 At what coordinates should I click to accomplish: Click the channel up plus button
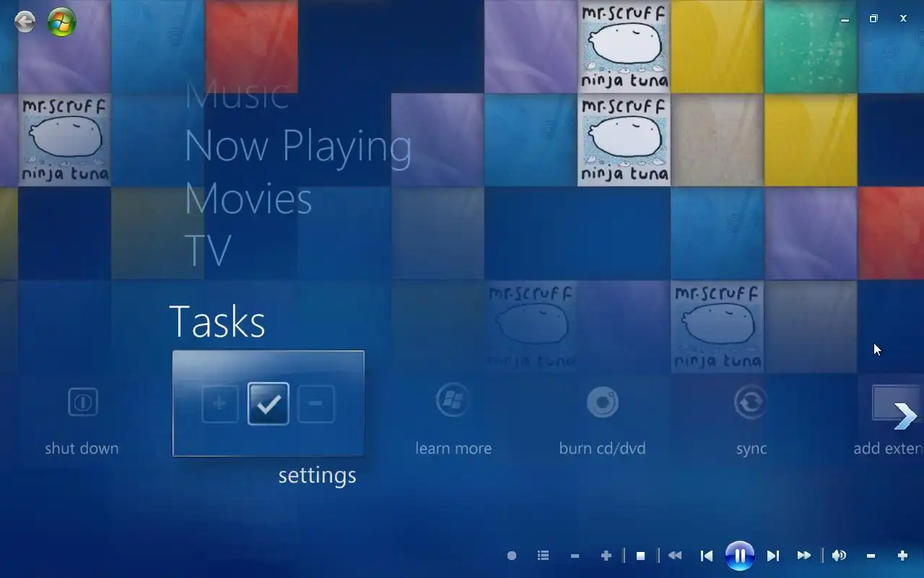606,556
